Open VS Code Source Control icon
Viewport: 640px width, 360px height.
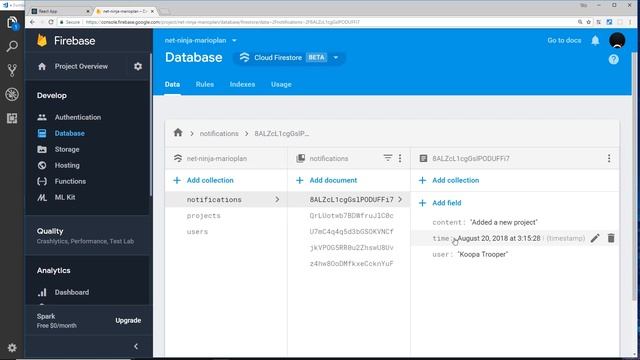(12, 70)
